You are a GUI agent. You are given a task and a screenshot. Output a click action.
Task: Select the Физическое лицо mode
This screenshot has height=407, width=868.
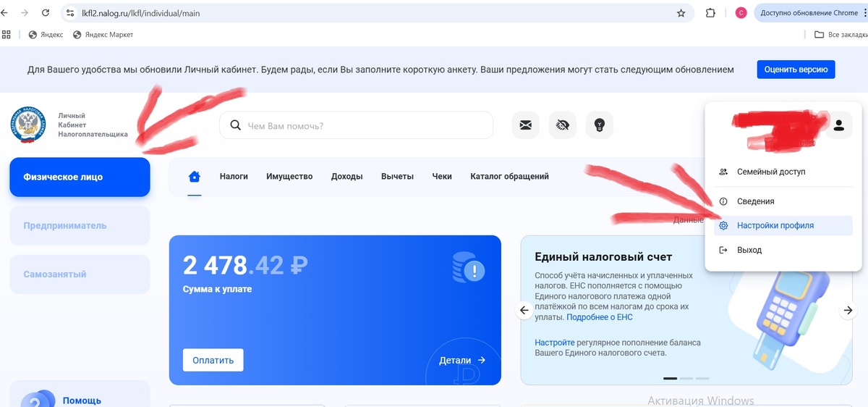tap(80, 177)
